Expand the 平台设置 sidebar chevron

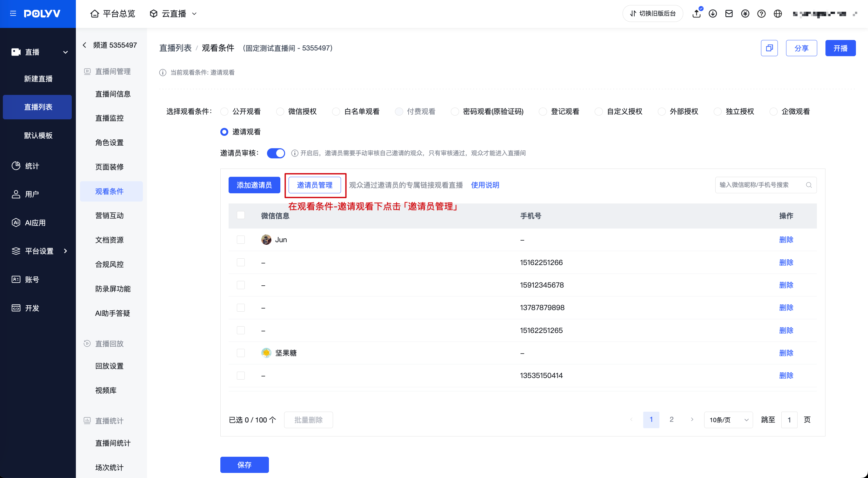65,251
